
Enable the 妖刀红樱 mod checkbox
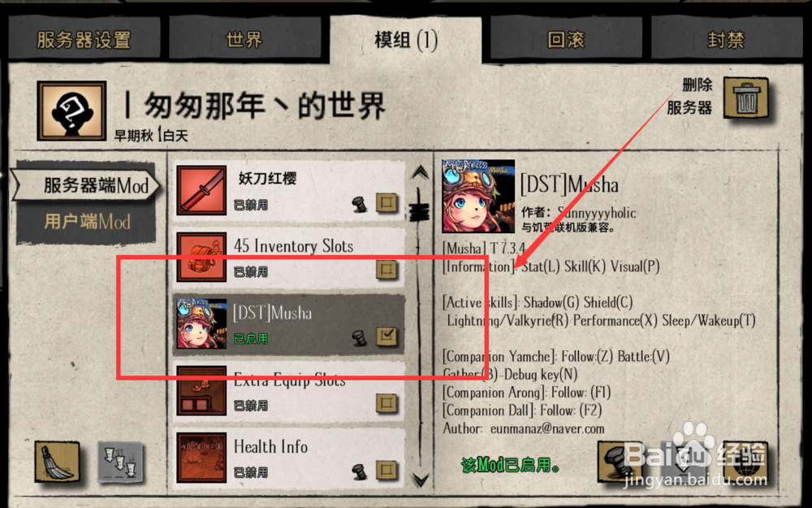387,202
